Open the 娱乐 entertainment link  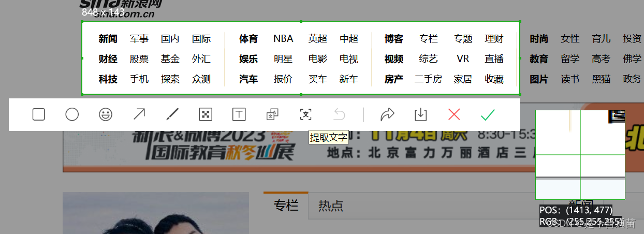pos(248,59)
